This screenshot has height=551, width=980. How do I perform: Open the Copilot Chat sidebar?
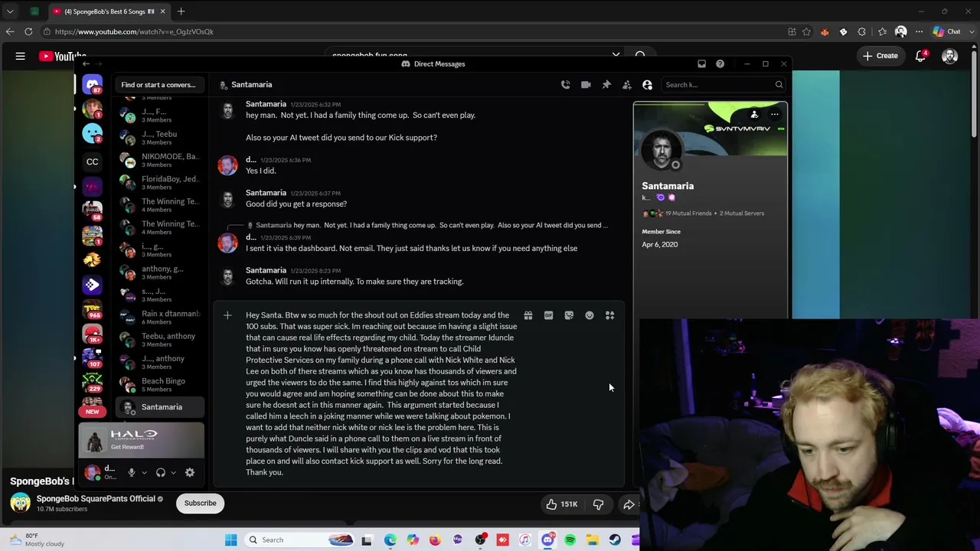tap(947, 32)
